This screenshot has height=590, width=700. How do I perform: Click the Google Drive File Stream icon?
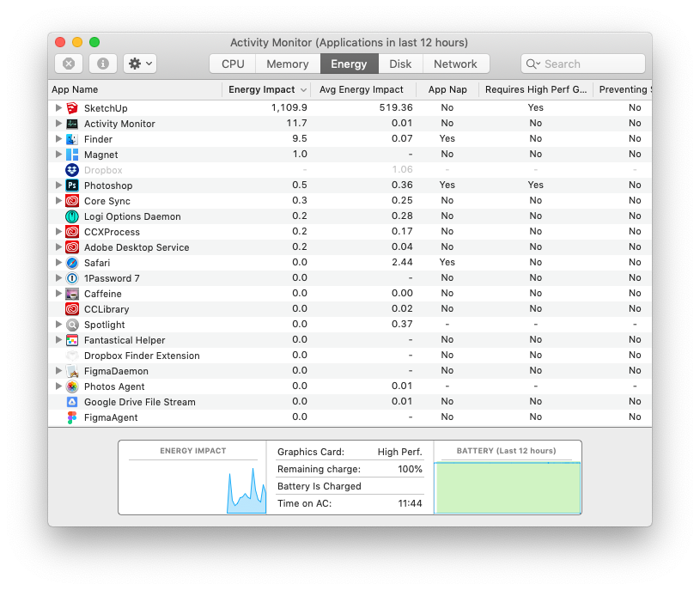click(72, 402)
